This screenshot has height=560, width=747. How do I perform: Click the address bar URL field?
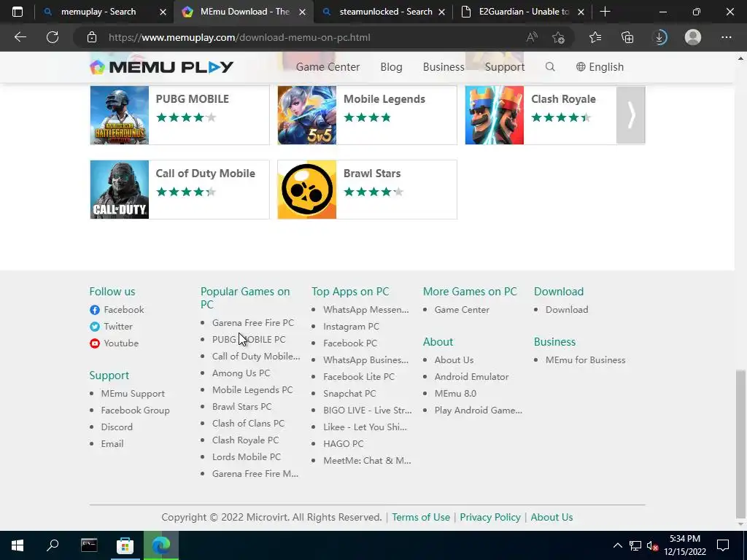point(305,37)
